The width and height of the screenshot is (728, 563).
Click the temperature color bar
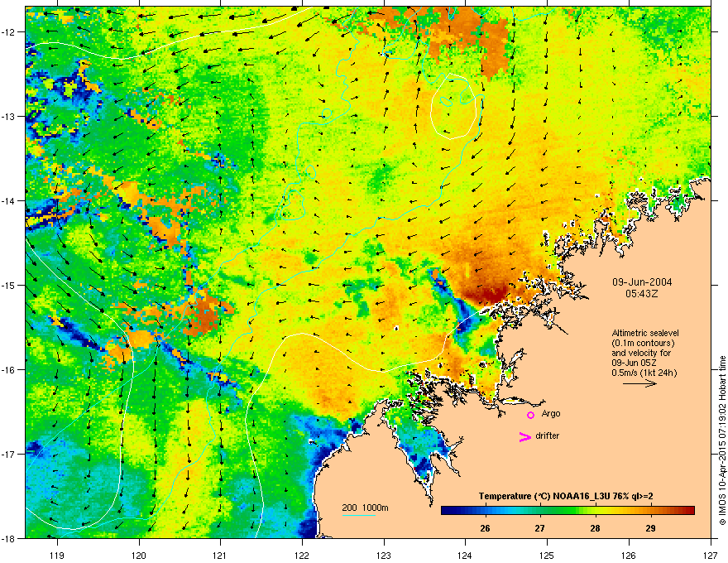[568, 510]
